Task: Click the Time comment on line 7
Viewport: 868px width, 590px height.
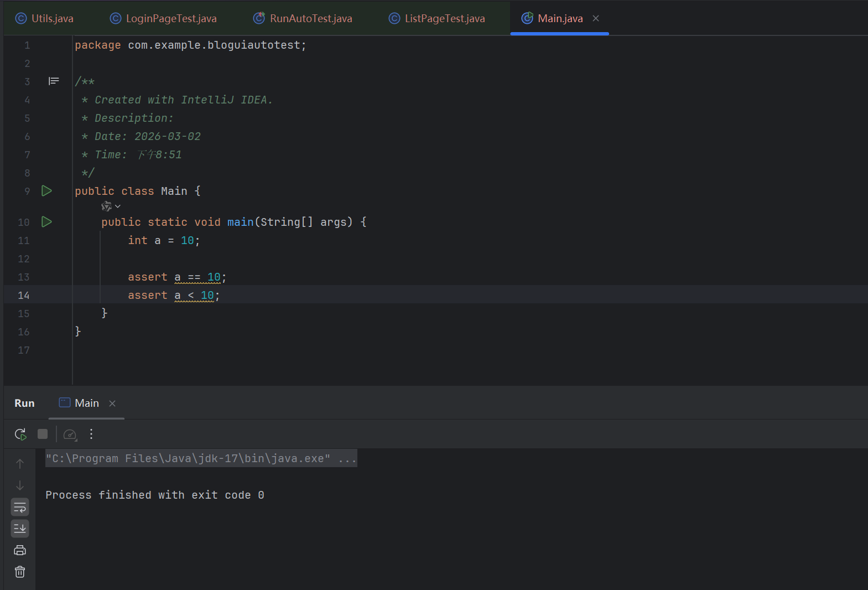Action: coord(132,154)
